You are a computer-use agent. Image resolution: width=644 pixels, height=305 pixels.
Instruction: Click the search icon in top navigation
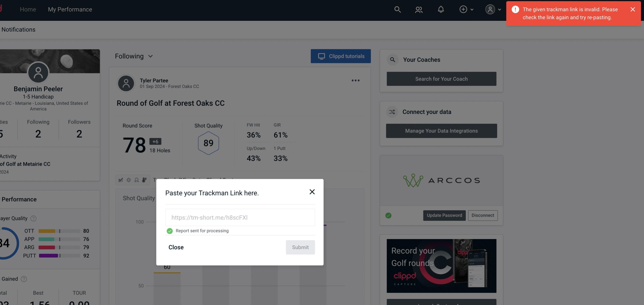[397, 9]
